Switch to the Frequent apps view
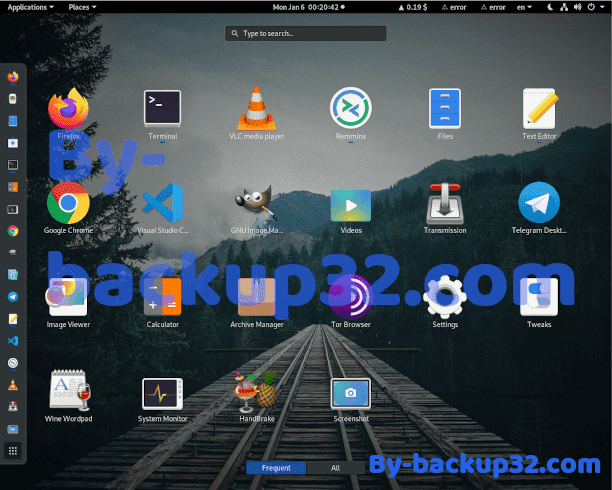Image resolution: width=612 pixels, height=490 pixels. 276,468
